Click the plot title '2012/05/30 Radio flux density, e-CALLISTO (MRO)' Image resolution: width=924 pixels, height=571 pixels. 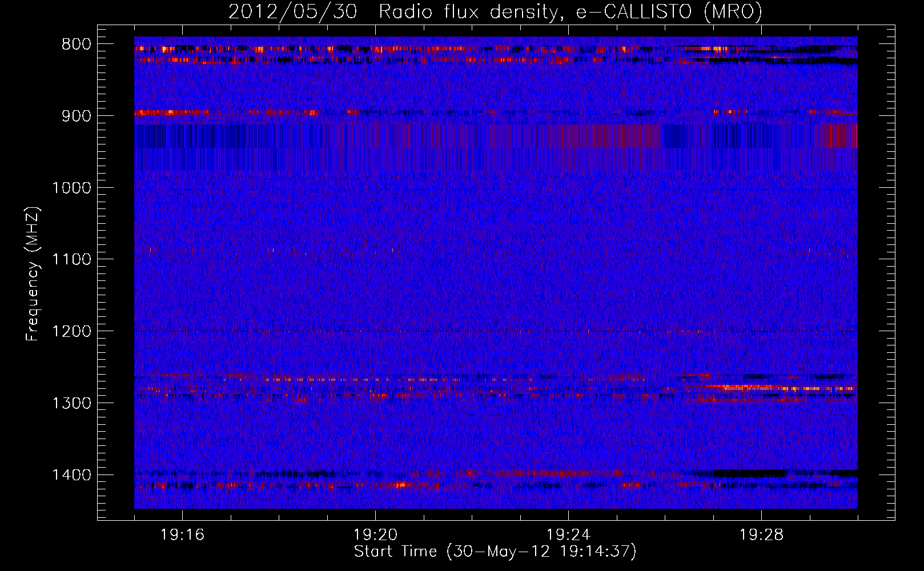495,12
